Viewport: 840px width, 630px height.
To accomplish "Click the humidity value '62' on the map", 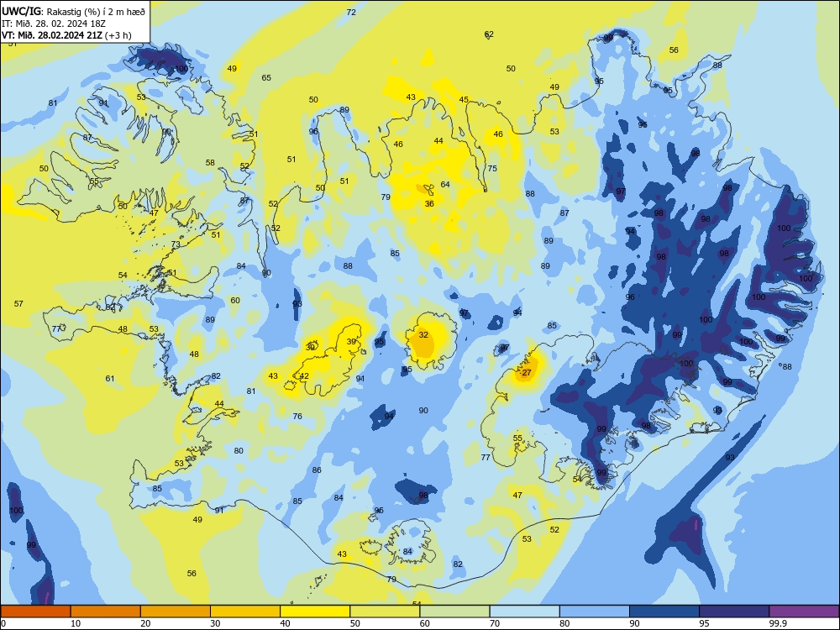I will (x=489, y=34).
